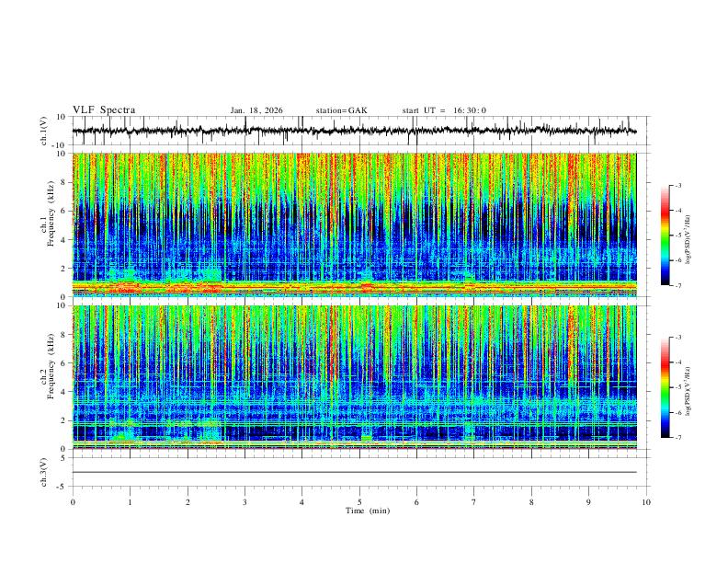Click the ch.2 "Frequency (kHz)" axis label
The image size is (728, 563).
[x=51, y=366]
